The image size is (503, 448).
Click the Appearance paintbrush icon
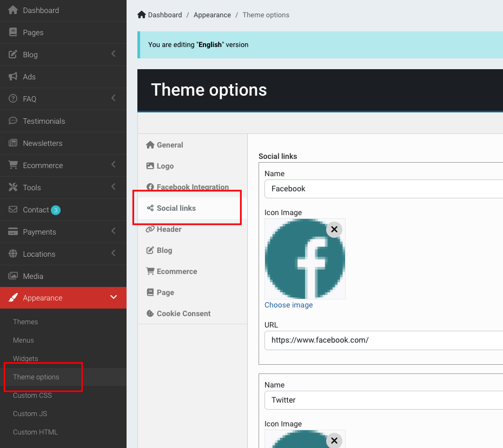coord(13,298)
